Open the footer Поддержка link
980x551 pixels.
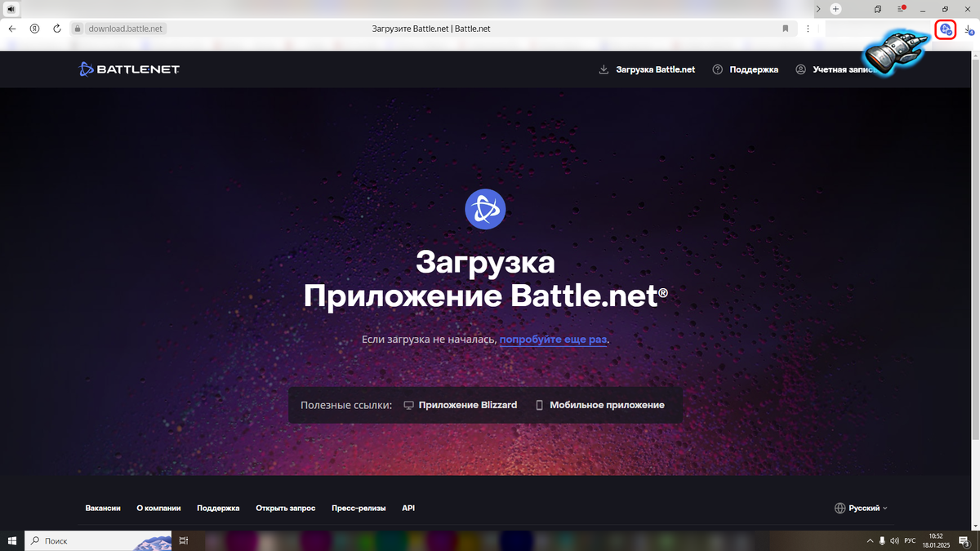[x=218, y=508]
